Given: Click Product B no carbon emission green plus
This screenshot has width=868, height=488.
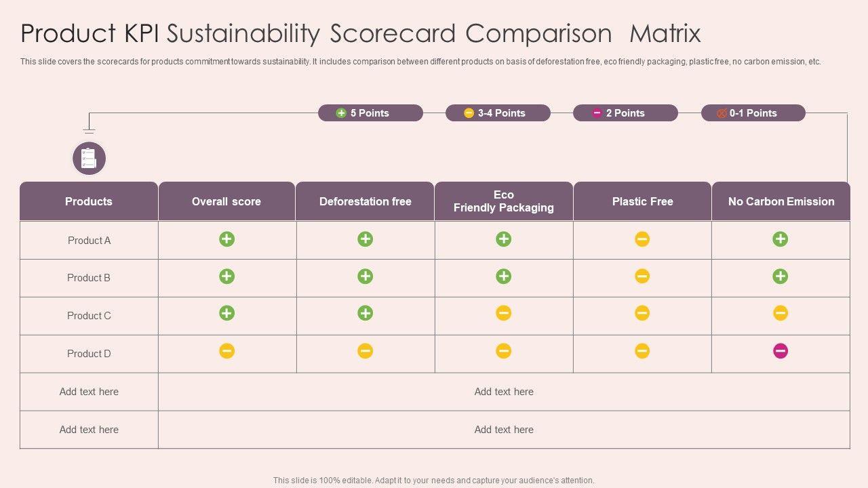Looking at the screenshot, I should pos(781,276).
